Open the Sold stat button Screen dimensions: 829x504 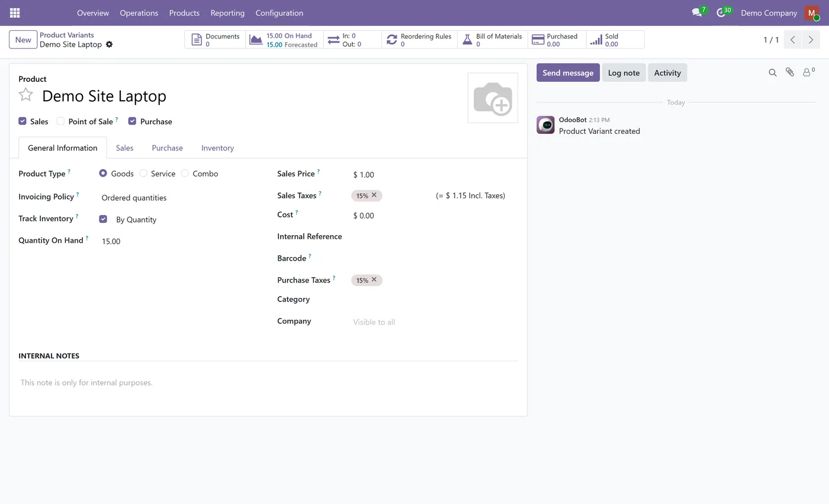point(615,40)
